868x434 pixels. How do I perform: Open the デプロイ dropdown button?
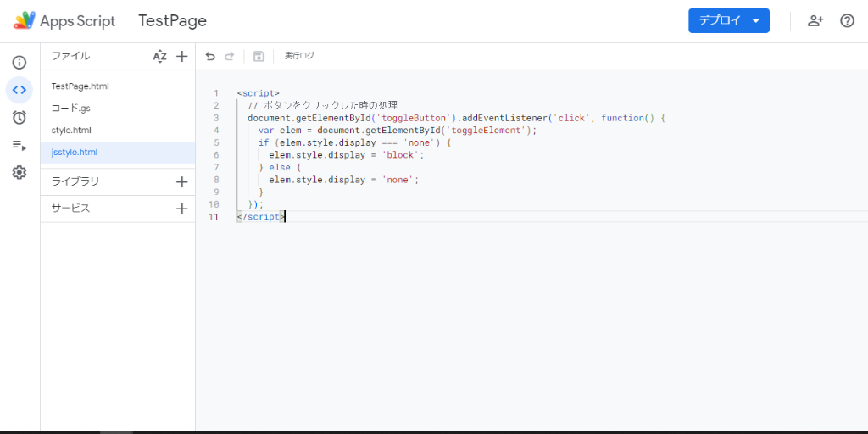point(728,21)
